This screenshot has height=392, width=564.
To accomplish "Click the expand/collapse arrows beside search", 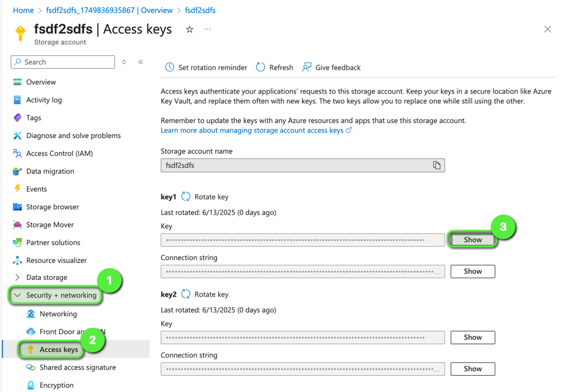I will click(124, 62).
